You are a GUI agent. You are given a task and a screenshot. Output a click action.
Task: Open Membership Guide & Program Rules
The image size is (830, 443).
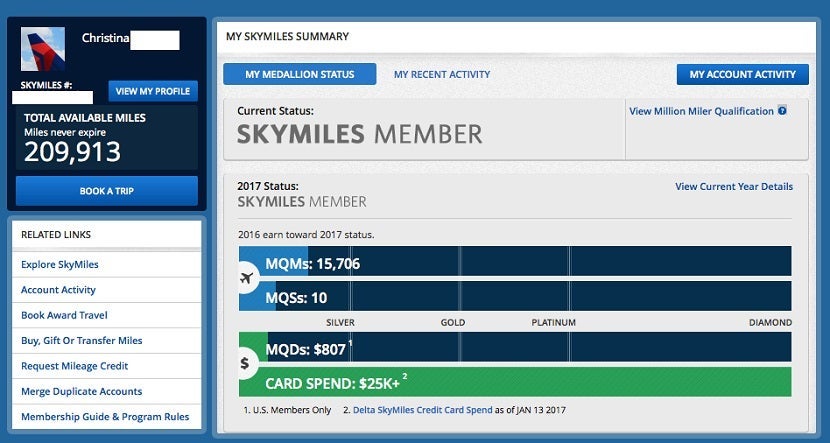tap(105, 417)
